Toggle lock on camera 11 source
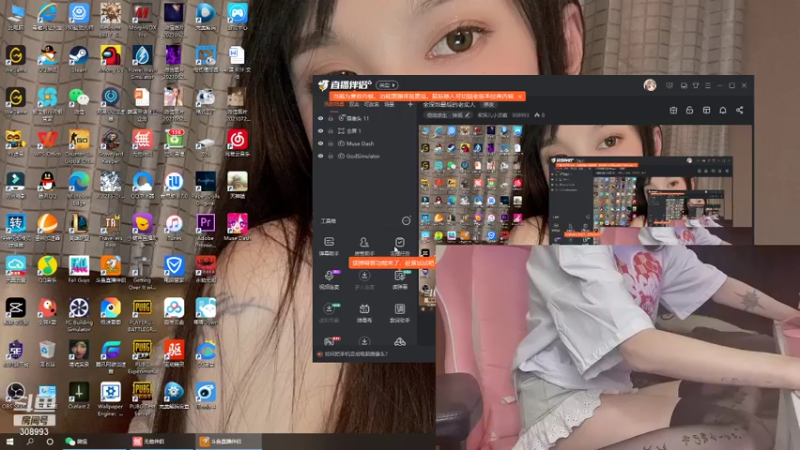Viewport: 800px width, 450px height. coord(331,118)
